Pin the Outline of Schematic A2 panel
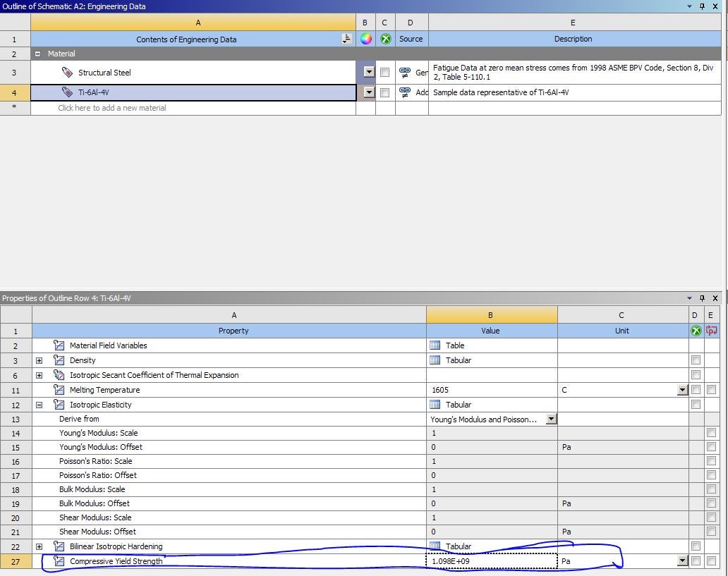The image size is (728, 576). click(702, 6)
